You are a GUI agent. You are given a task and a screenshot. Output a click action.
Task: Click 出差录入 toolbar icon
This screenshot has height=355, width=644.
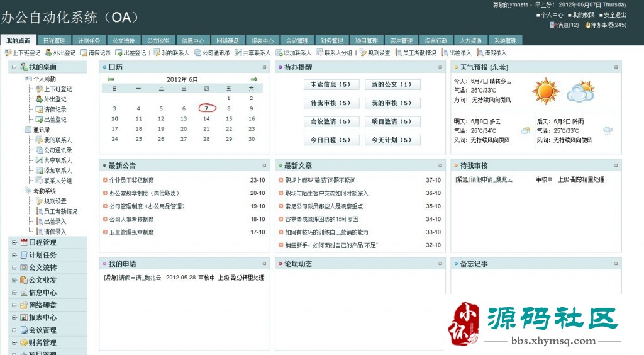click(445, 53)
